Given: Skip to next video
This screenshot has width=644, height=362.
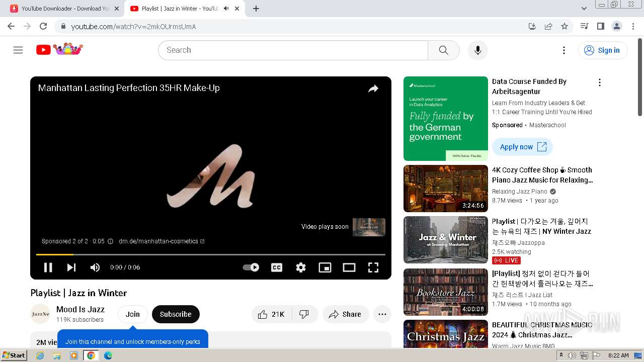Looking at the screenshot, I should [71, 267].
